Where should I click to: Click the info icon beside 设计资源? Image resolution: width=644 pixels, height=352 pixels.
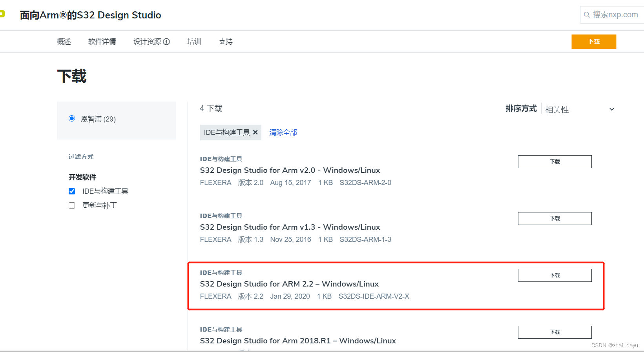pyautogui.click(x=166, y=42)
